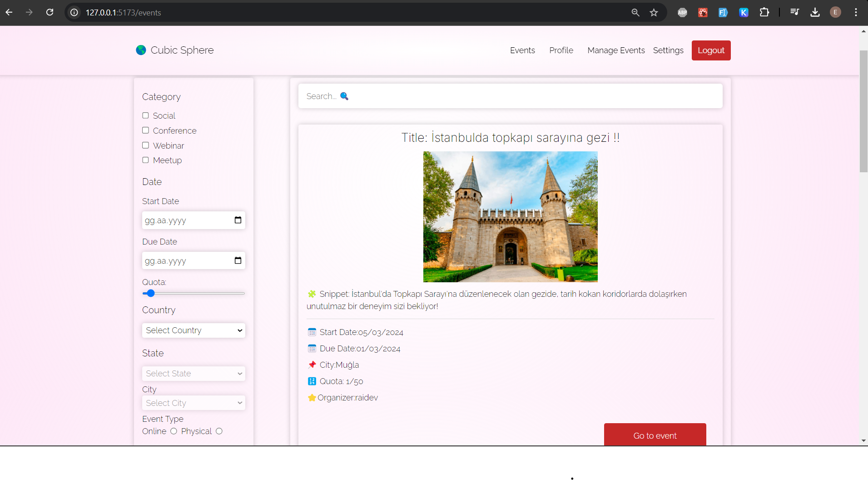Click the Quota range slider handle
This screenshot has width=868, height=480.
tap(151, 294)
